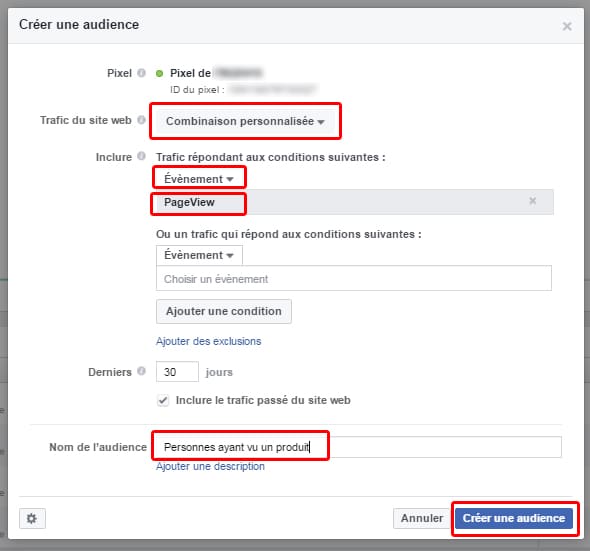Screen dimensions: 590x551
Task: Click the 30 jours number field
Action: coord(177,372)
